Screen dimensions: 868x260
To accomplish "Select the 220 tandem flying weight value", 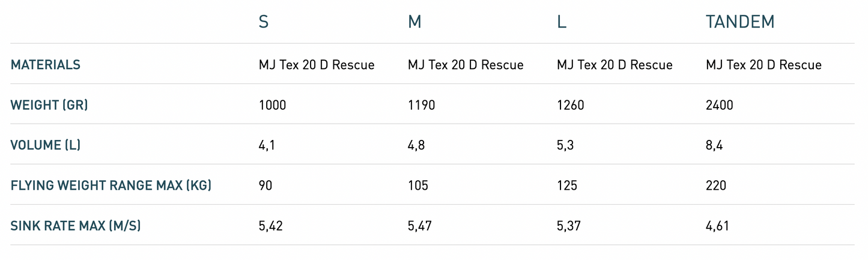I will pyautogui.click(x=716, y=186).
